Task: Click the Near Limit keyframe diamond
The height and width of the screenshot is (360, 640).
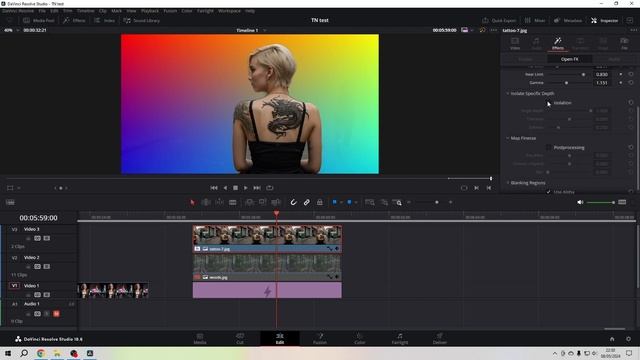Action: tap(621, 74)
